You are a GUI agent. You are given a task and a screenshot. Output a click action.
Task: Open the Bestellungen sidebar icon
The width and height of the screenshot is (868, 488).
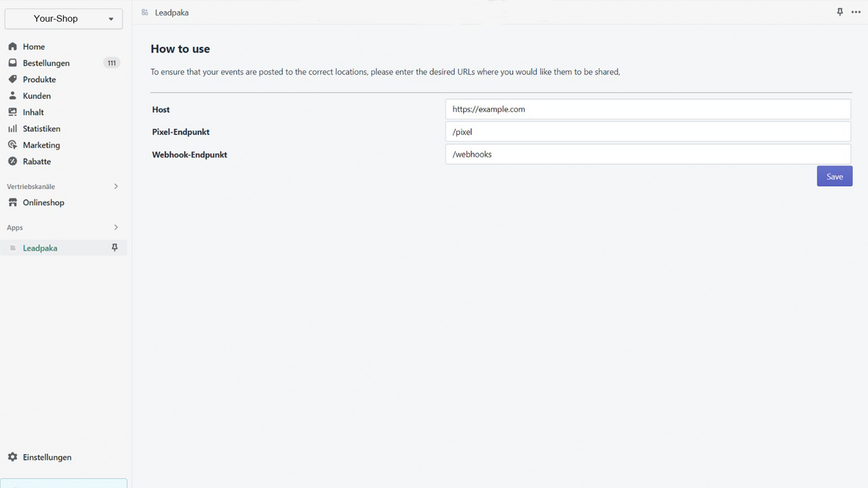(12, 62)
